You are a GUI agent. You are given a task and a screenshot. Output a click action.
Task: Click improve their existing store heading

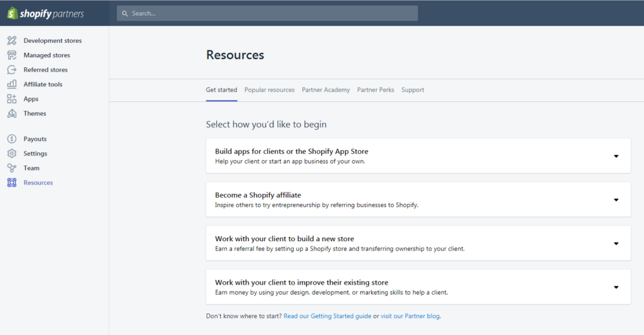point(301,282)
